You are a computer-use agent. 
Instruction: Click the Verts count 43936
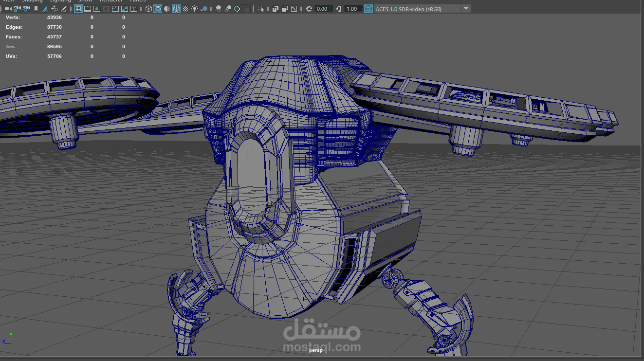[54, 18]
